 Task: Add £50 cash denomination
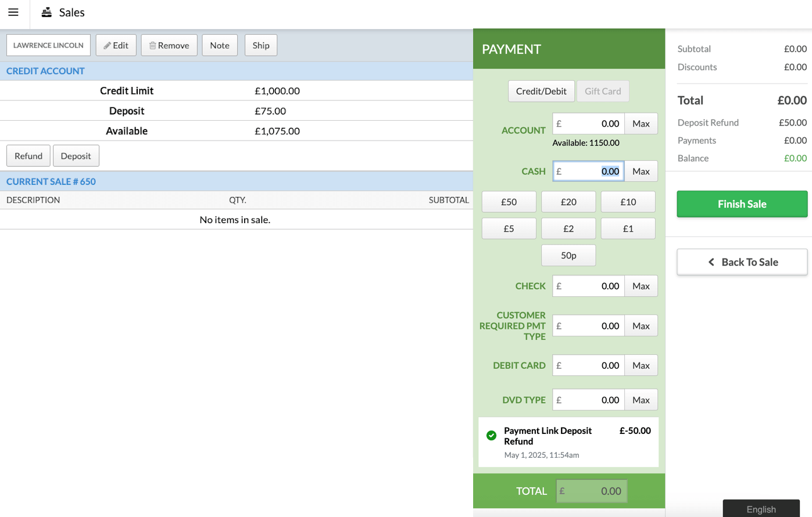pyautogui.click(x=509, y=202)
